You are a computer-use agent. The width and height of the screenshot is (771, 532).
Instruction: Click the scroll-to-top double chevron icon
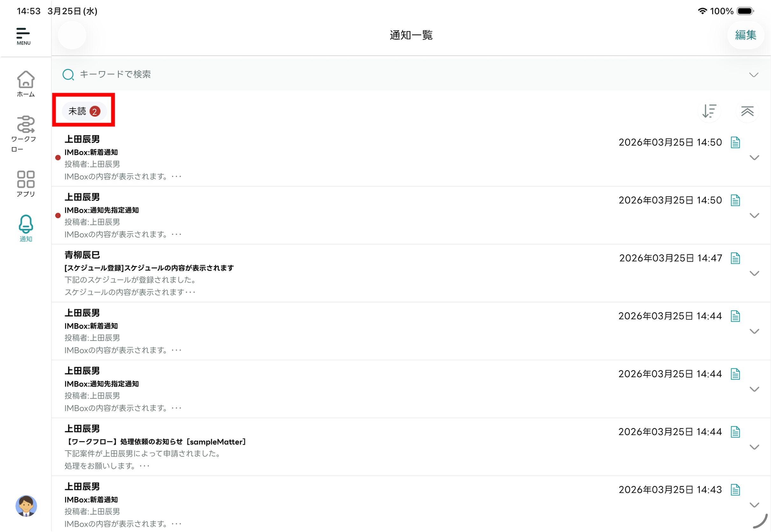click(747, 111)
